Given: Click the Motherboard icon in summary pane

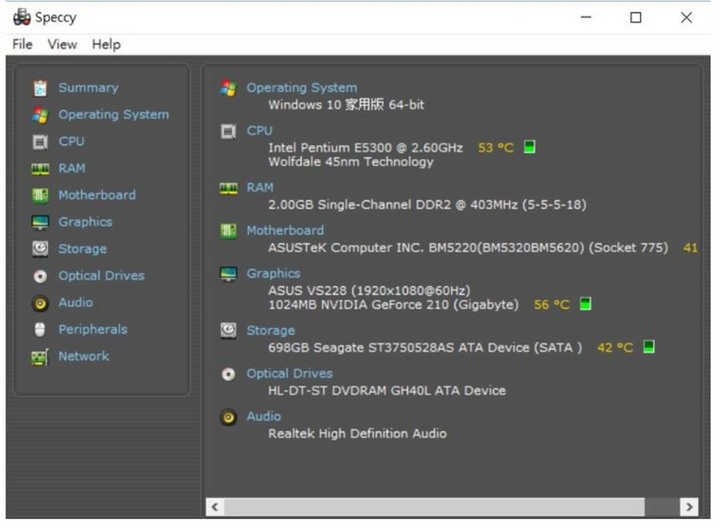Looking at the screenshot, I should pos(228,231).
